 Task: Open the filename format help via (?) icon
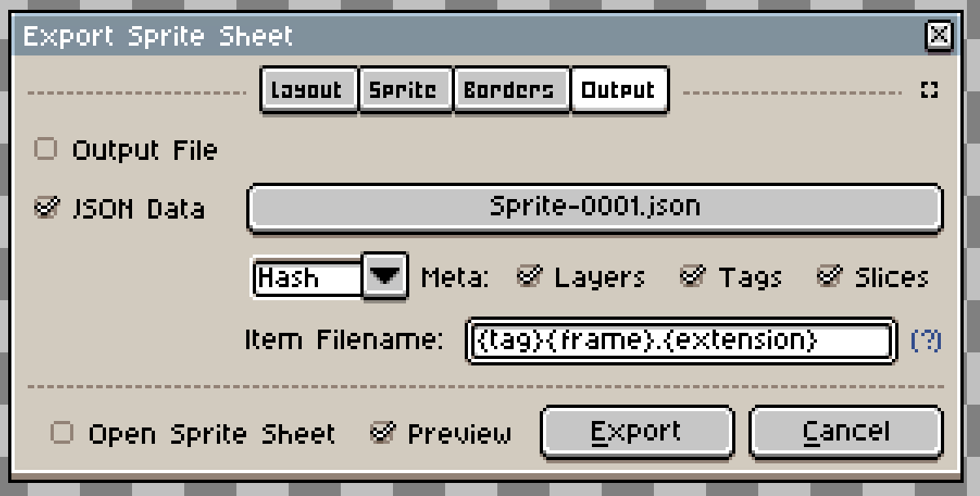(926, 342)
